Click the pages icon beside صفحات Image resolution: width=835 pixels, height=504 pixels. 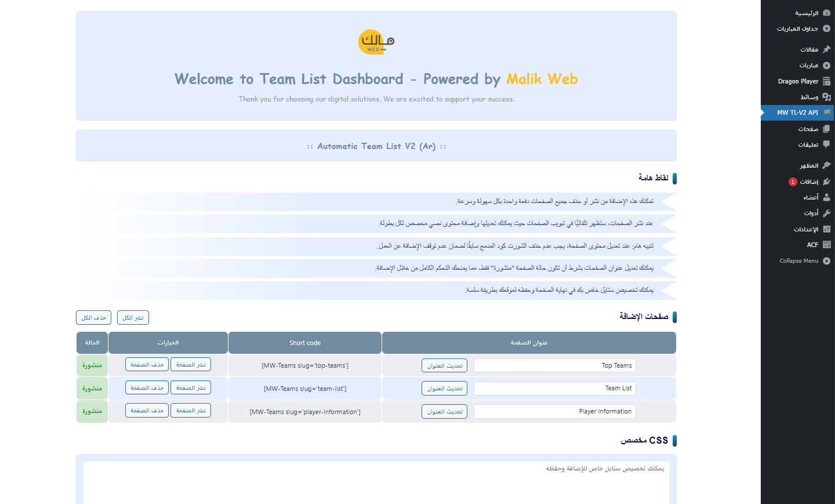[x=826, y=129]
